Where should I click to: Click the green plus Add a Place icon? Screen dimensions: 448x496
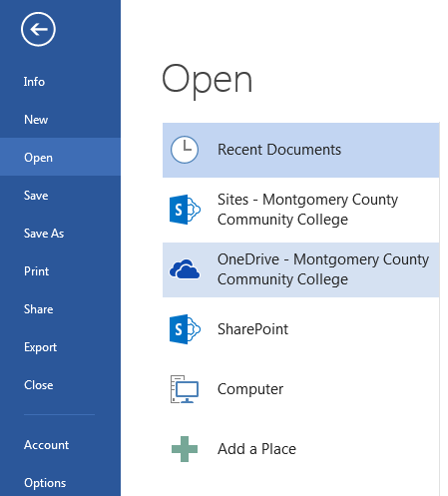185,449
